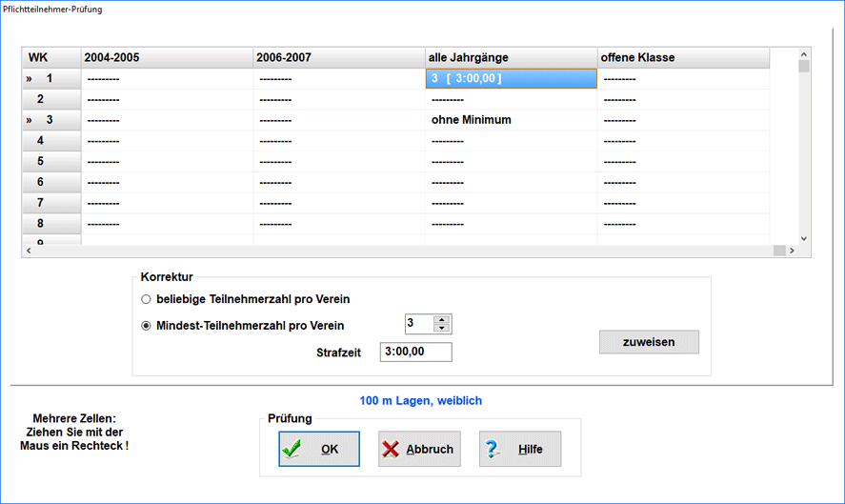Click the 'alle Jahrgänge' column header
The height and width of the screenshot is (504, 845).
click(x=511, y=58)
